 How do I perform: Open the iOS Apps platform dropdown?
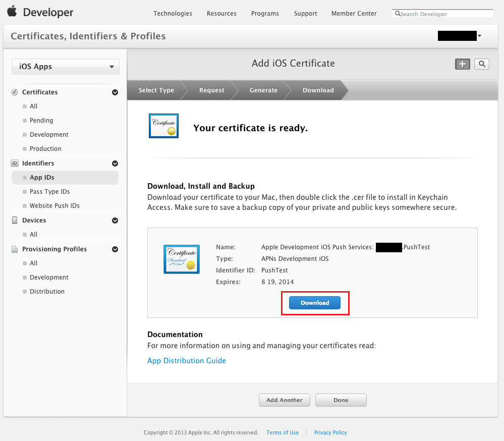click(x=66, y=67)
